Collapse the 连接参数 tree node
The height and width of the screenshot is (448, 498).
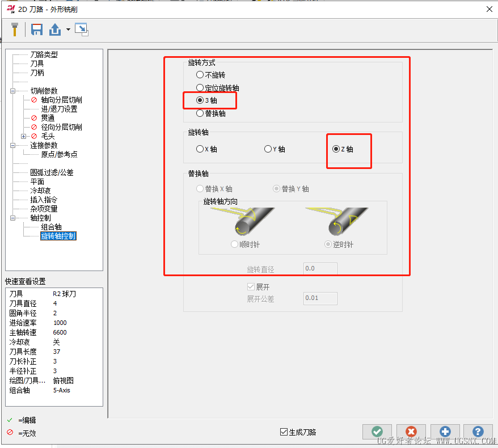12,145
